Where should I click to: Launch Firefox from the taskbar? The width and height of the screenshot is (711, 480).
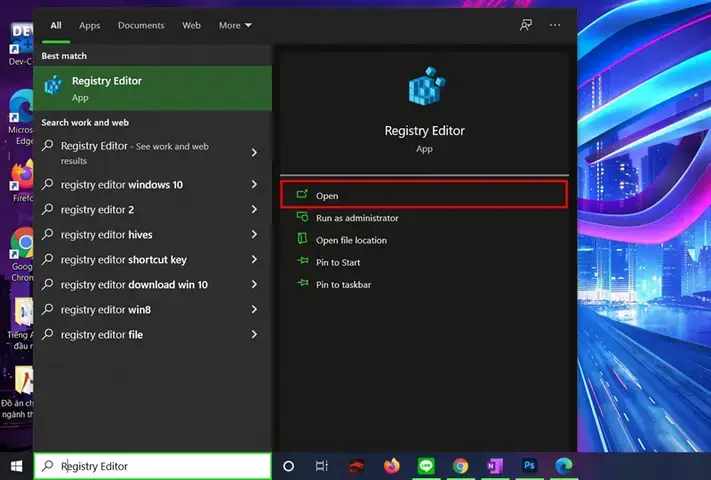[392, 466]
